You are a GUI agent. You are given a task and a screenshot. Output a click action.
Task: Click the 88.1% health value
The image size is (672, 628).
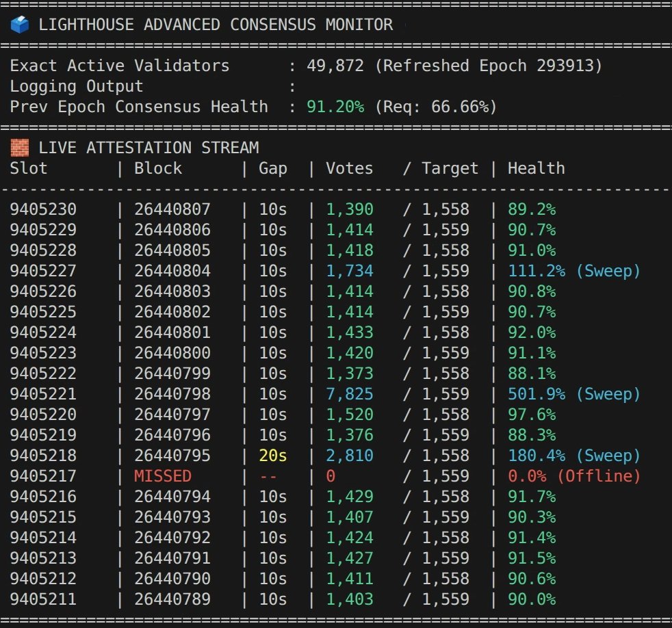[532, 374]
